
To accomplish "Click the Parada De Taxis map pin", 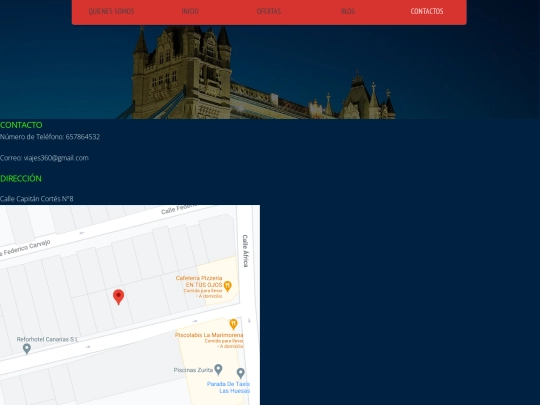I will pos(241,373).
